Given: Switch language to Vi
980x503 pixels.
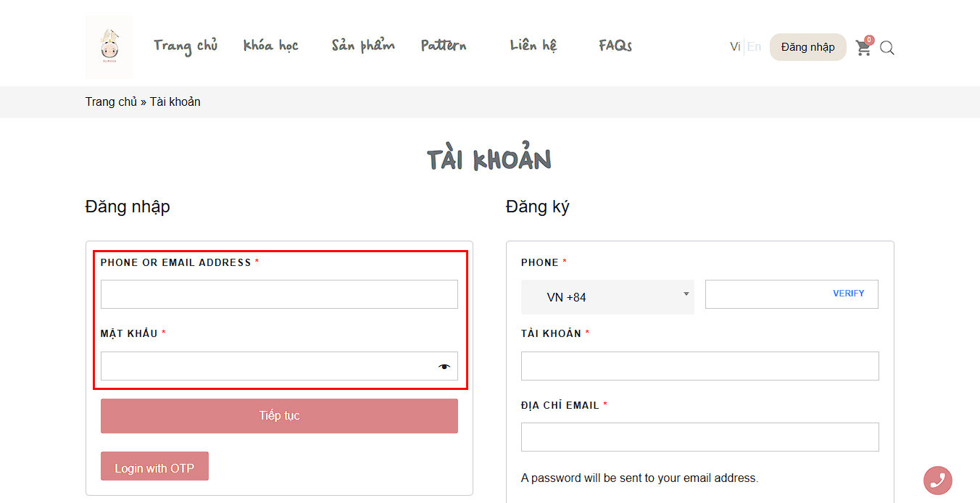Looking at the screenshot, I should click(x=735, y=47).
